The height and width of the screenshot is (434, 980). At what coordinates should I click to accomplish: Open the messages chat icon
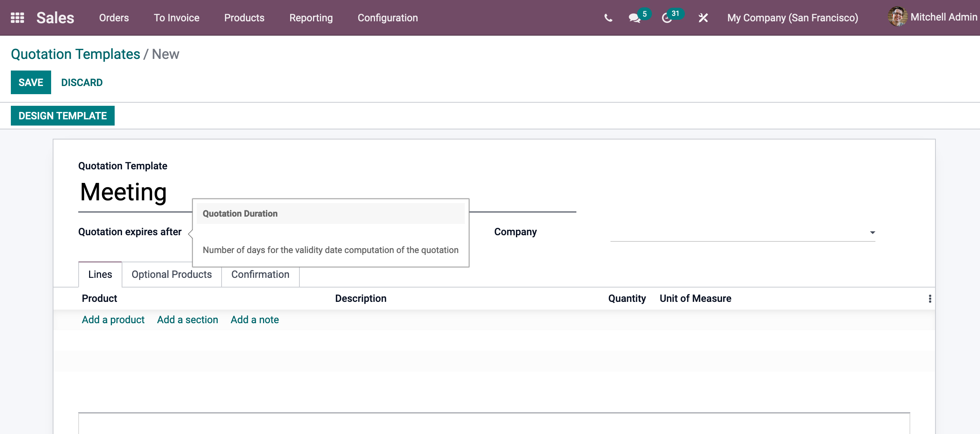coord(634,18)
